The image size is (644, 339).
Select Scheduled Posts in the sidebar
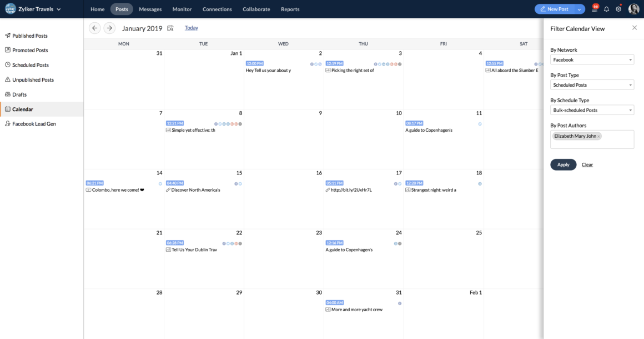[31, 65]
